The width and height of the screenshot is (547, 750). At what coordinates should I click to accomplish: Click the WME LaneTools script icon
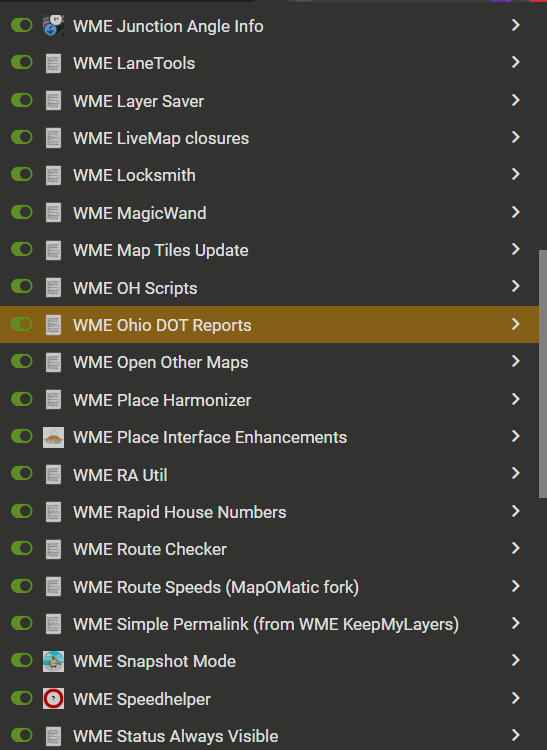[53, 63]
